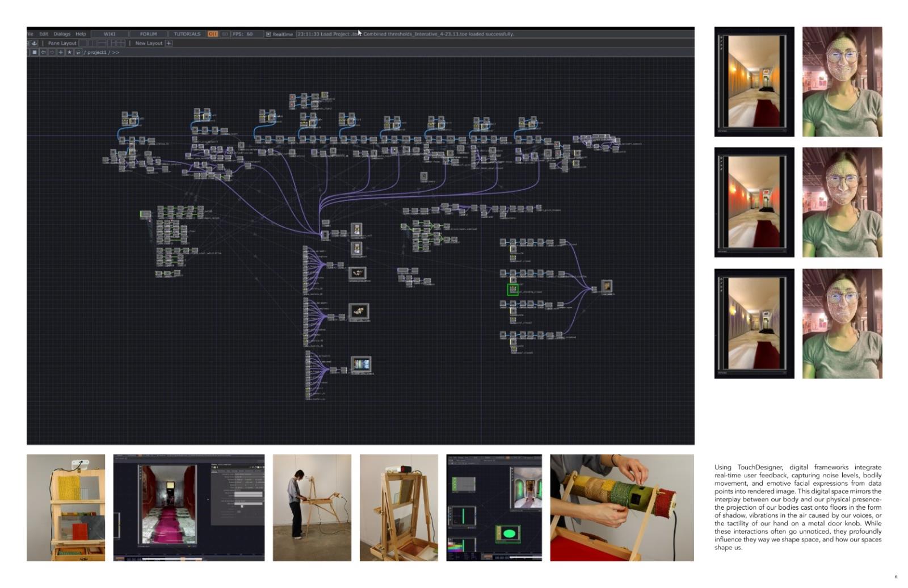Click the star bookmark icon in path bar
Image resolution: width=908 pixels, height=588 pixels.
click(69, 52)
